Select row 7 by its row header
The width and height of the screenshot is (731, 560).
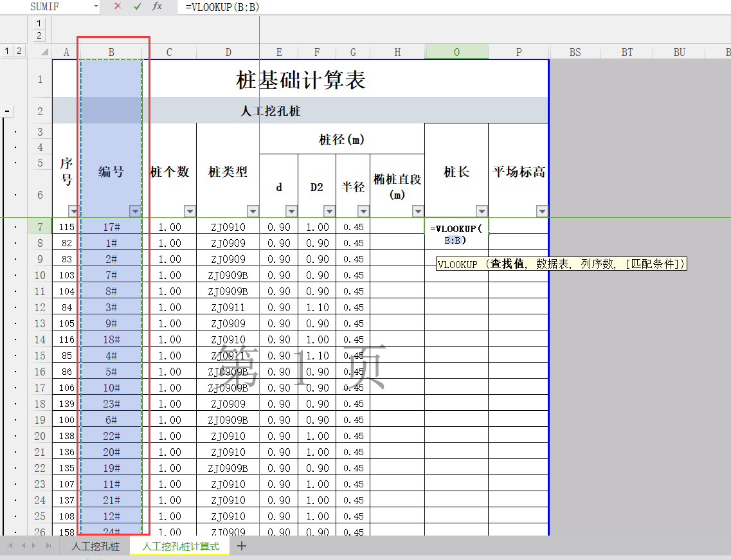click(x=40, y=227)
